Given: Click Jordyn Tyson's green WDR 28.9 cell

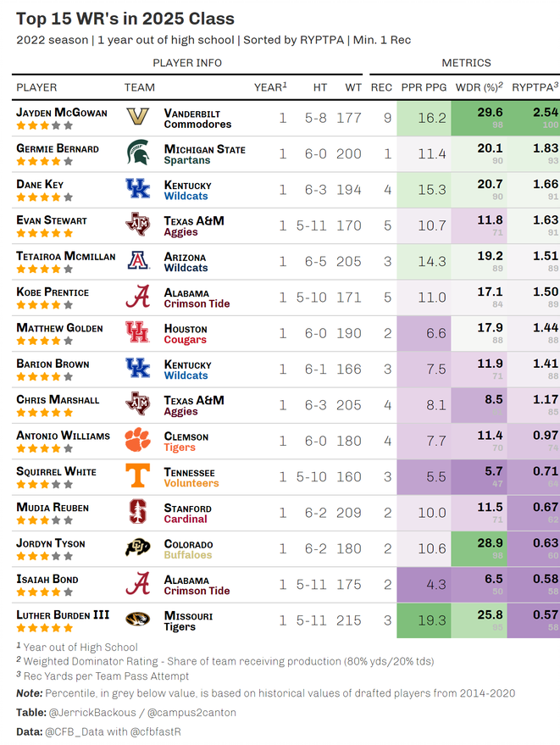Looking at the screenshot, I should point(480,548).
